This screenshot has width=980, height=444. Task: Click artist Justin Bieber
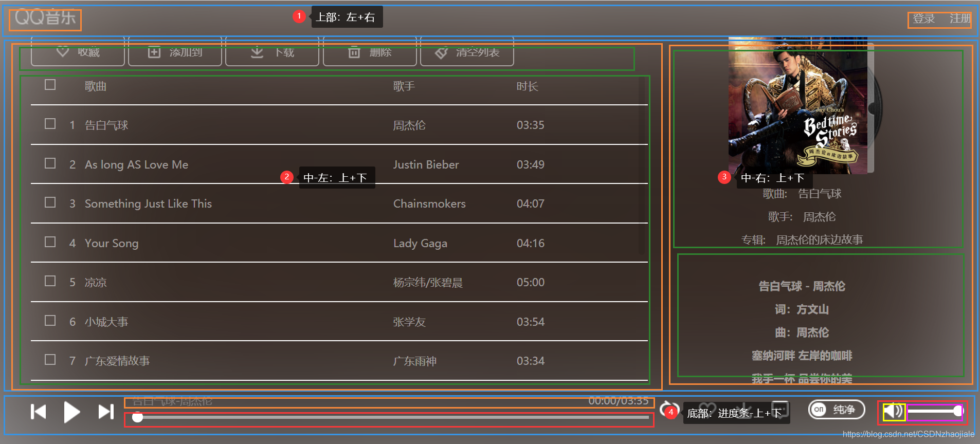[x=426, y=164]
